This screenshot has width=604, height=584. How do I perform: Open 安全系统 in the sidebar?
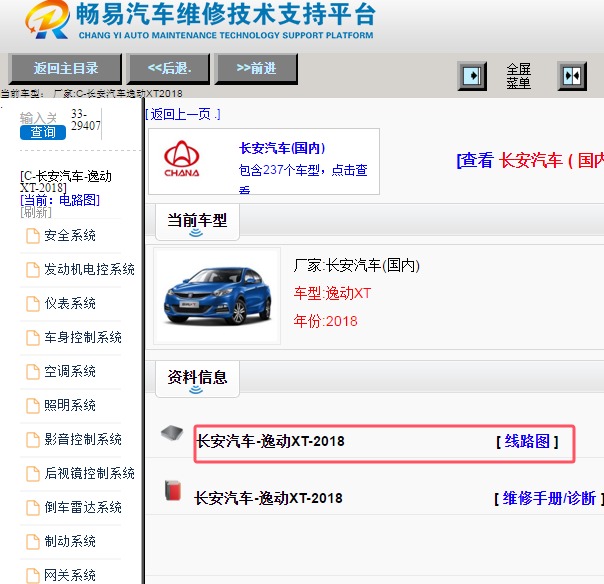[70, 235]
